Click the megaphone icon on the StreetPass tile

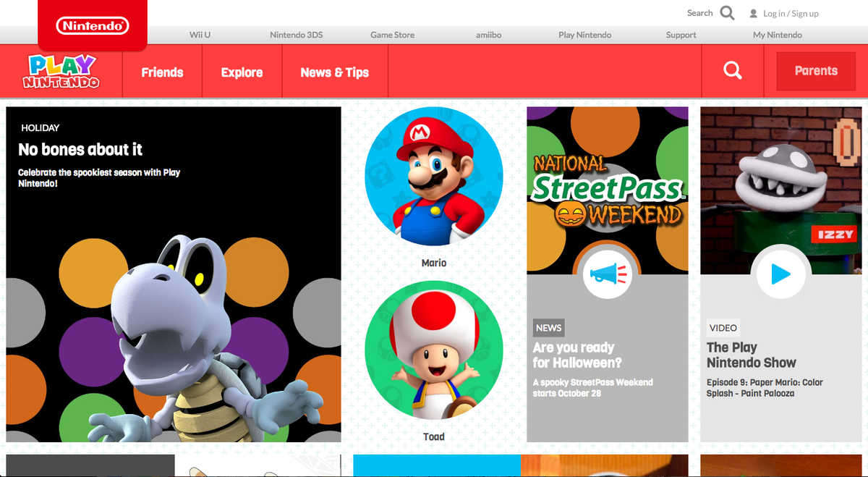coord(608,274)
